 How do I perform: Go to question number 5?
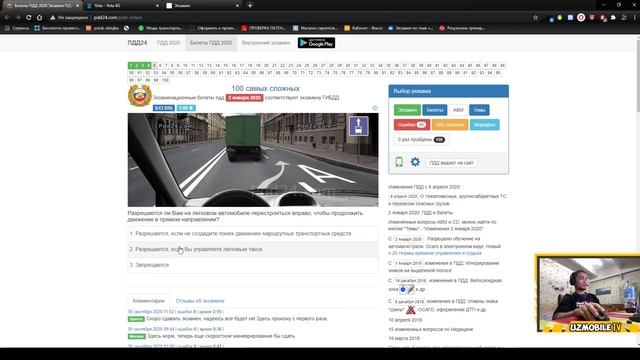click(x=154, y=65)
